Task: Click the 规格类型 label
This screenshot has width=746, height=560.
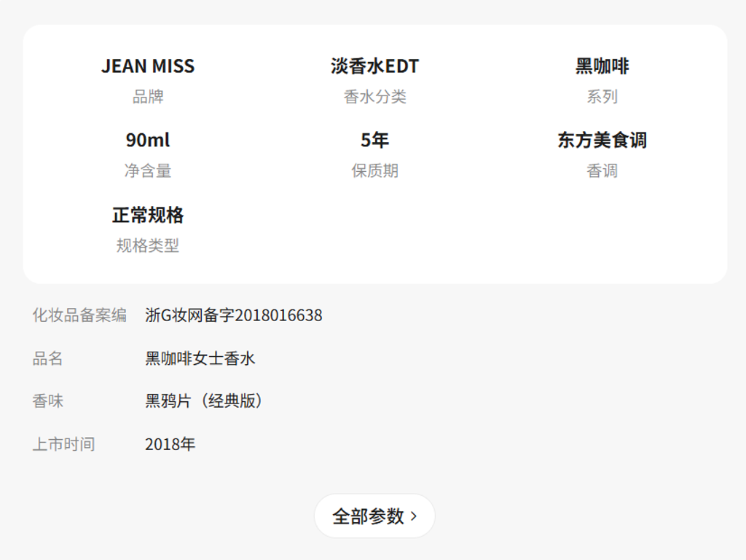Action: [x=148, y=246]
